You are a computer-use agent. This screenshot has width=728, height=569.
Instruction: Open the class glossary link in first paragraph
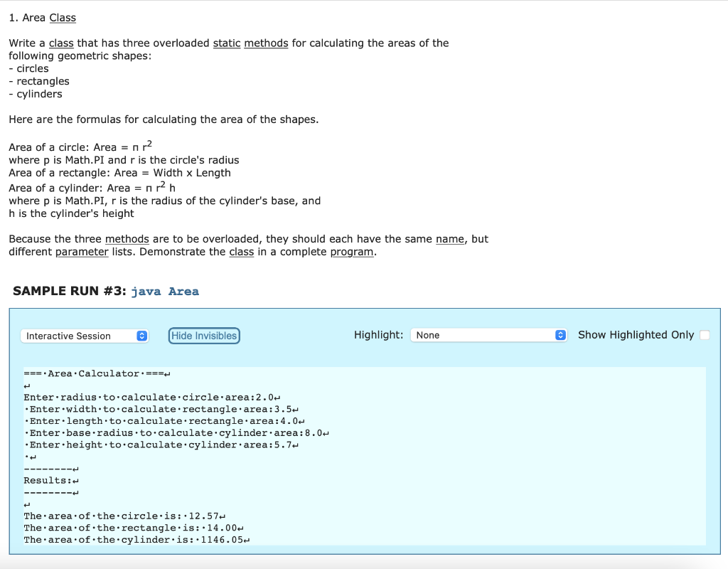tap(60, 43)
